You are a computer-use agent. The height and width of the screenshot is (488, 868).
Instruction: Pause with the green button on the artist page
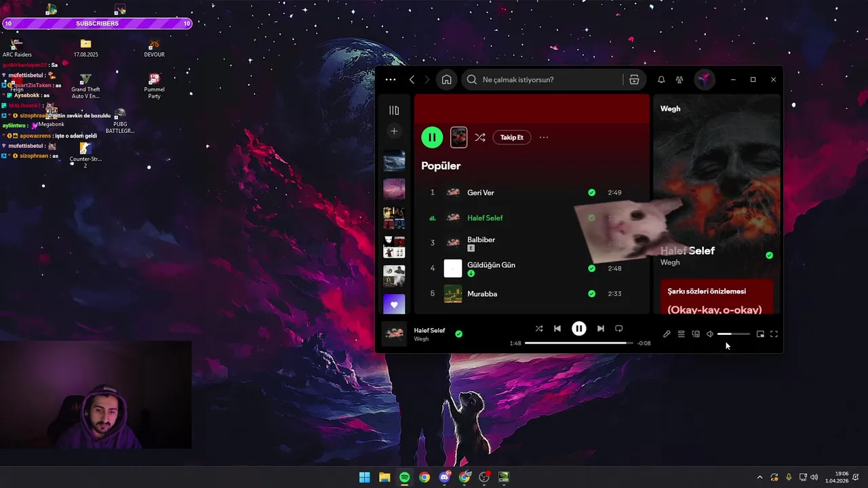[432, 137]
